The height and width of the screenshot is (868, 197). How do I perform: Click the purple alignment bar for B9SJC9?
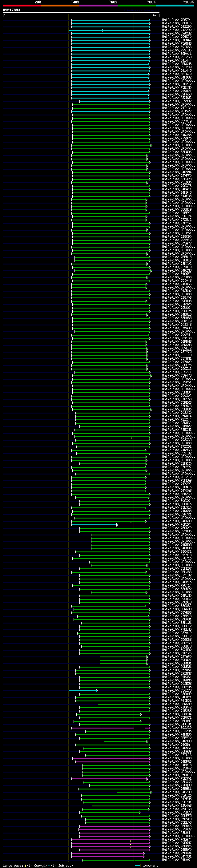[x=111, y=728]
